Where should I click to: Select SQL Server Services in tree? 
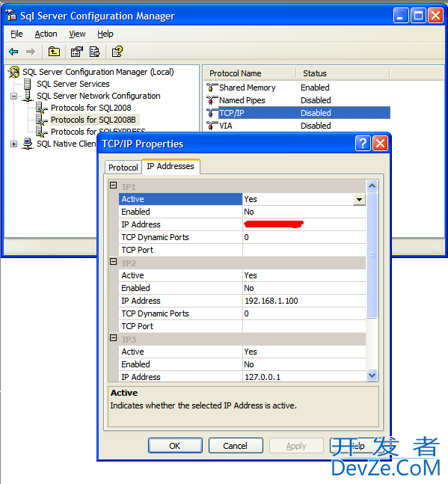73,84
